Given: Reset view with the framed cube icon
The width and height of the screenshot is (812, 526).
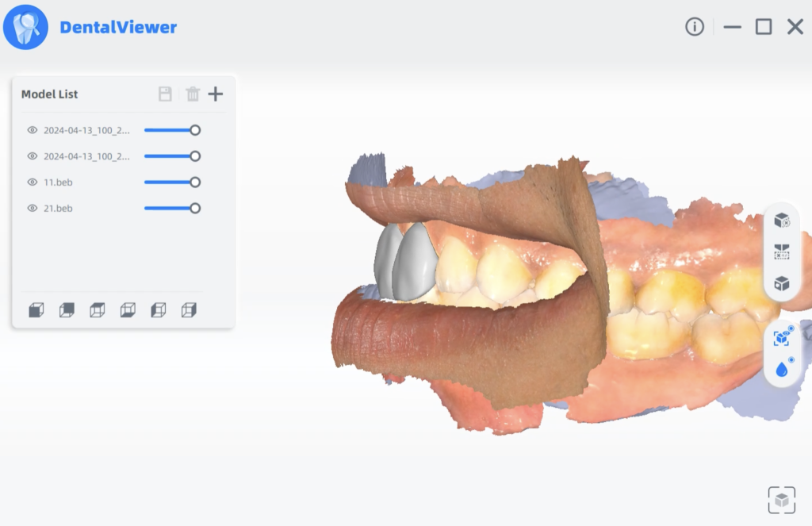Looking at the screenshot, I should pyautogui.click(x=781, y=500).
